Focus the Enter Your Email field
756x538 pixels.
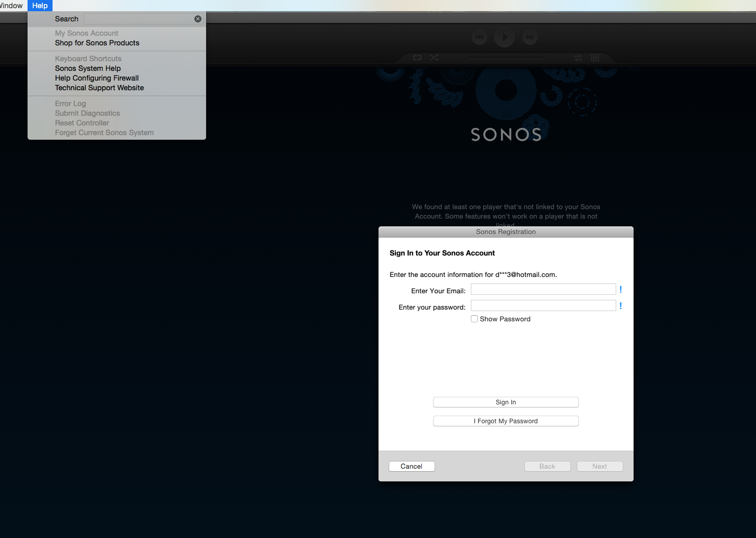point(543,289)
